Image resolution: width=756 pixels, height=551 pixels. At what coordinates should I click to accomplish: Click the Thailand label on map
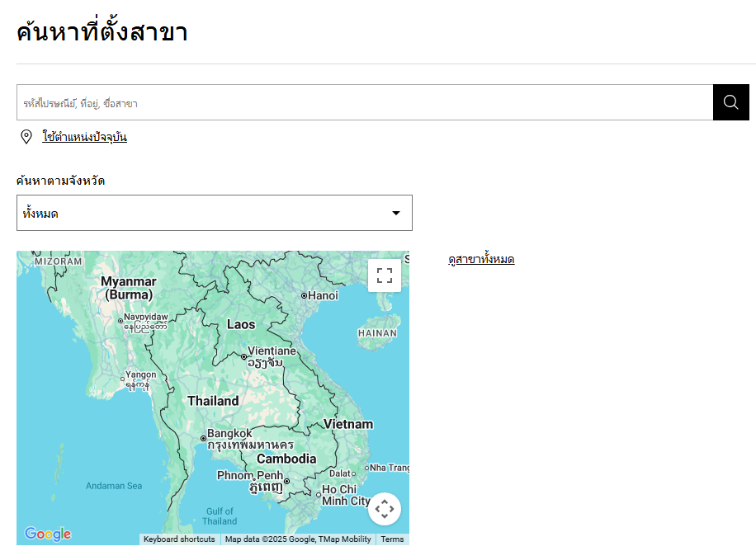coord(213,401)
